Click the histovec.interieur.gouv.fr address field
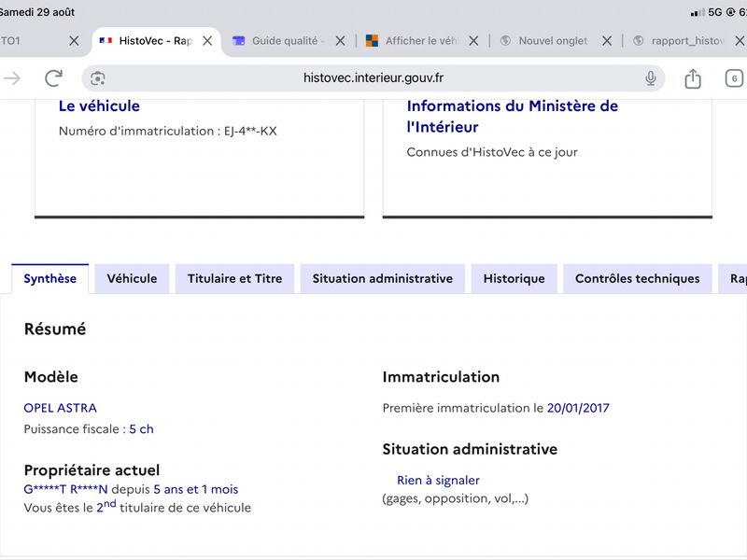The height and width of the screenshot is (560, 747). point(373,78)
